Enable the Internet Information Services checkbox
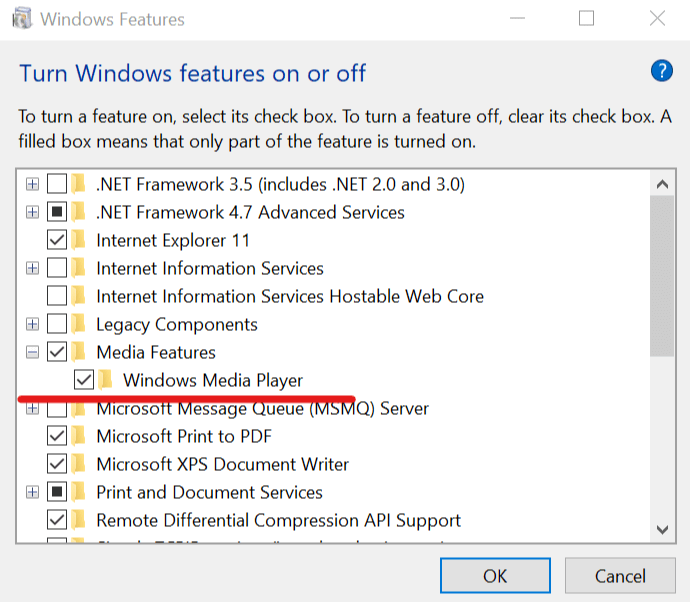The width and height of the screenshot is (690, 603). tap(57, 268)
